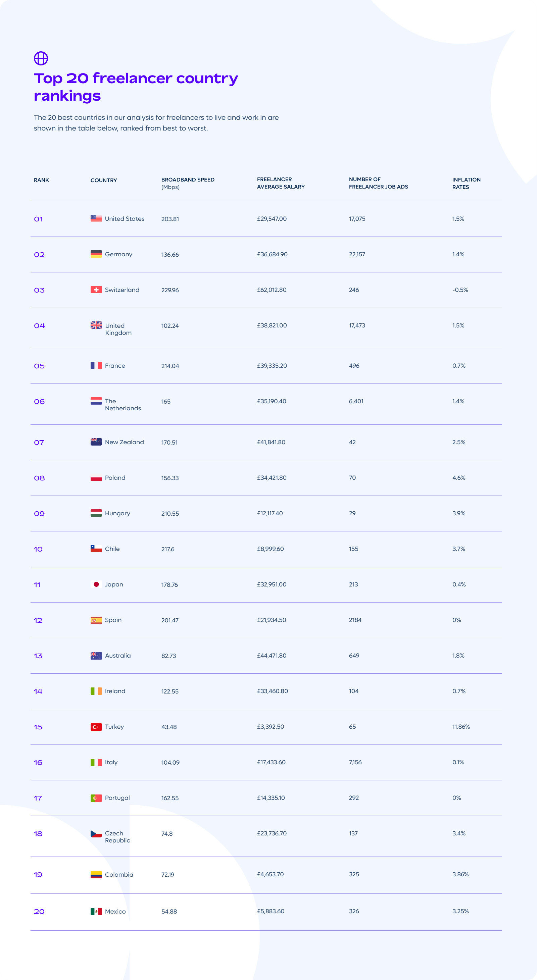Select the FREELANCER AVERAGE SALARY column header
This screenshot has height=980, width=537.
281,183
